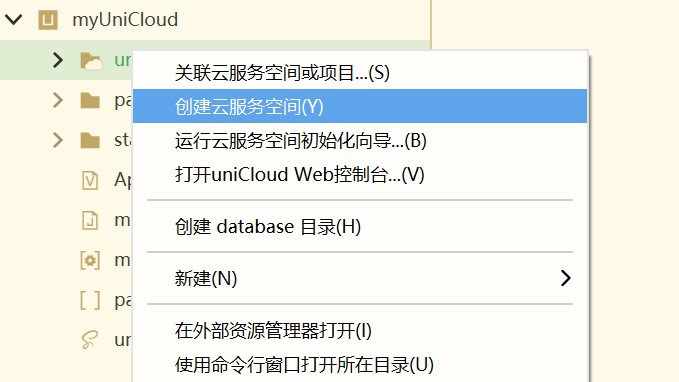679x382 pixels.
Task: Expand the highlighted uniCloud folder
Action: pos(58,60)
